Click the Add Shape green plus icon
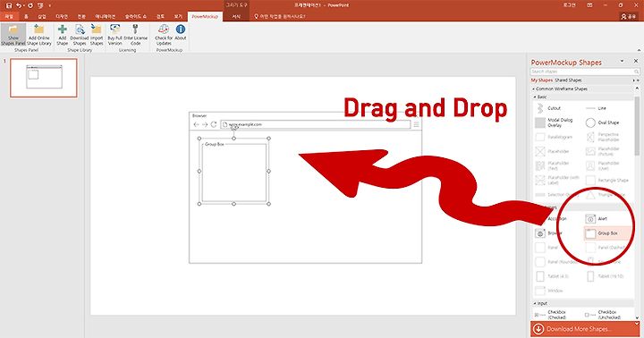This screenshot has height=338, width=644. coord(63,30)
